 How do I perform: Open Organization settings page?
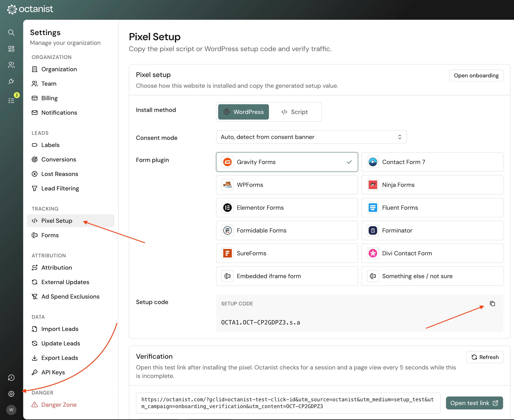click(70, 69)
